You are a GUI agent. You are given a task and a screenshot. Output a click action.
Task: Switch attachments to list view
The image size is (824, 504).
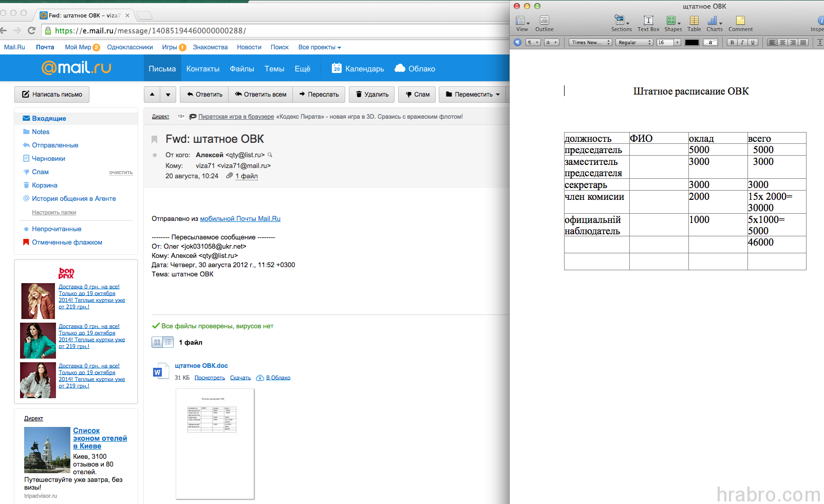pyautogui.click(x=168, y=342)
